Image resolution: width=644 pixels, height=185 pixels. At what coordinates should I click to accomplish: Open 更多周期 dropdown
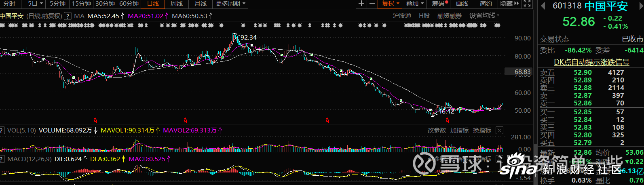pyautogui.click(x=230, y=4)
